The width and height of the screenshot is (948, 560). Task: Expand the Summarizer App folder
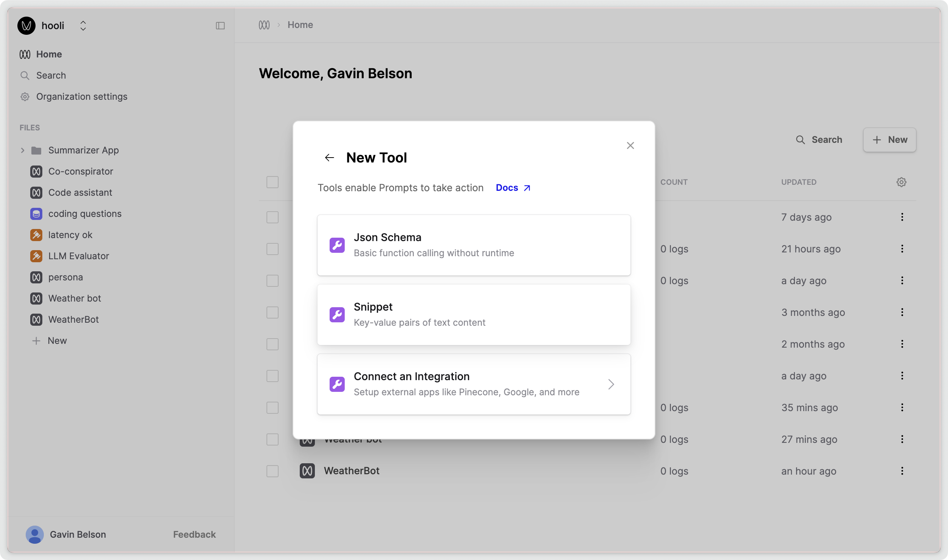coord(22,150)
